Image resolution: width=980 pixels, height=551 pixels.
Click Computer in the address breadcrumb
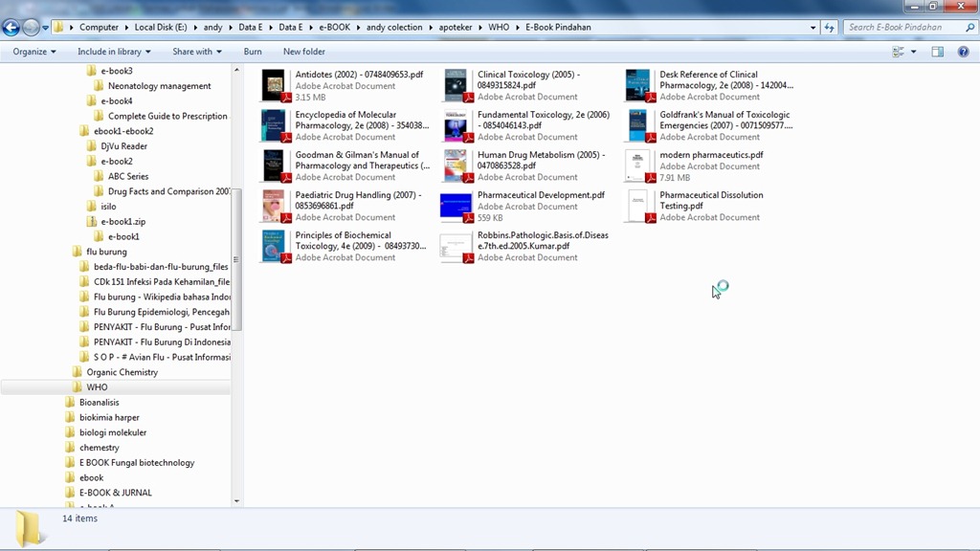[99, 28]
